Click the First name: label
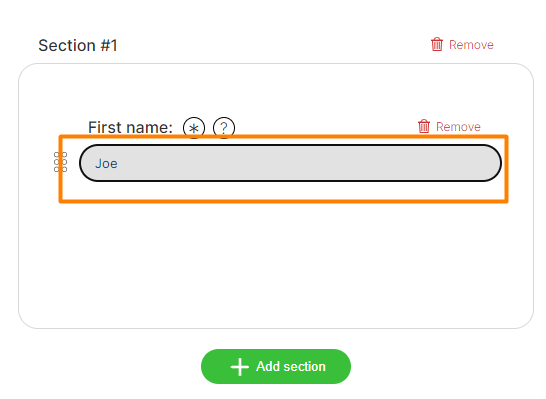 click(x=130, y=127)
